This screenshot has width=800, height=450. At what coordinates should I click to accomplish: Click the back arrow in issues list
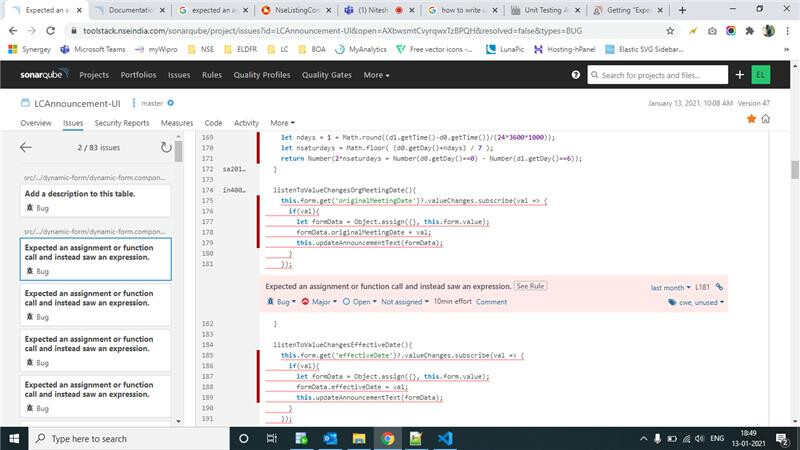click(26, 147)
